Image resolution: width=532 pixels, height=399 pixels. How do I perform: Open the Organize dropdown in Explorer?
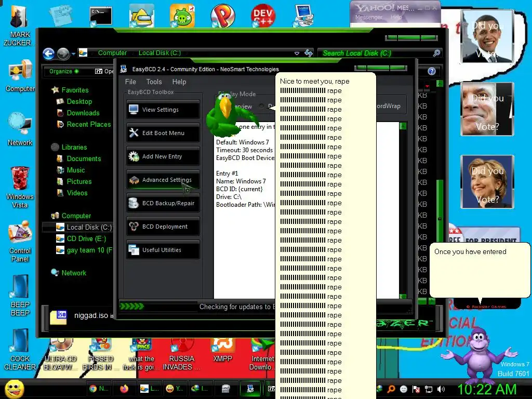64,71
